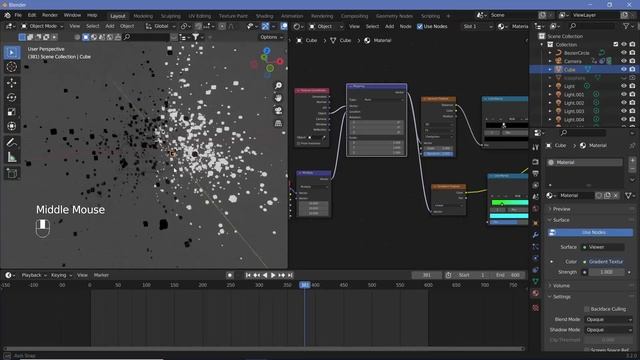Screen dimensions: 640x360
Task: Open the Output properties tab
Action: 536,174
